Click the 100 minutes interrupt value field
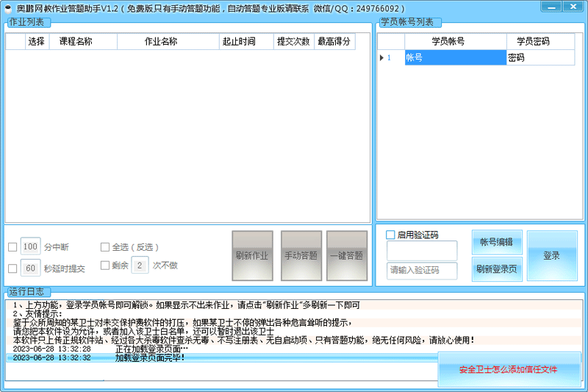 (x=30, y=246)
